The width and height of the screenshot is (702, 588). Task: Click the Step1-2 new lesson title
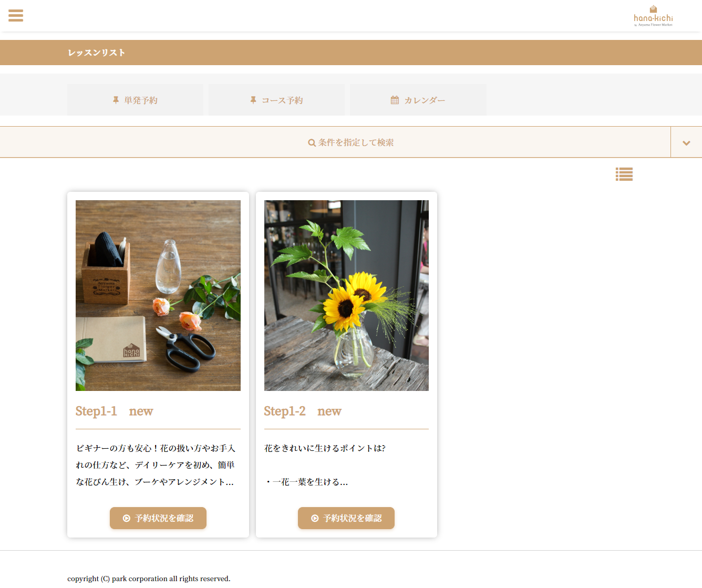point(302,411)
